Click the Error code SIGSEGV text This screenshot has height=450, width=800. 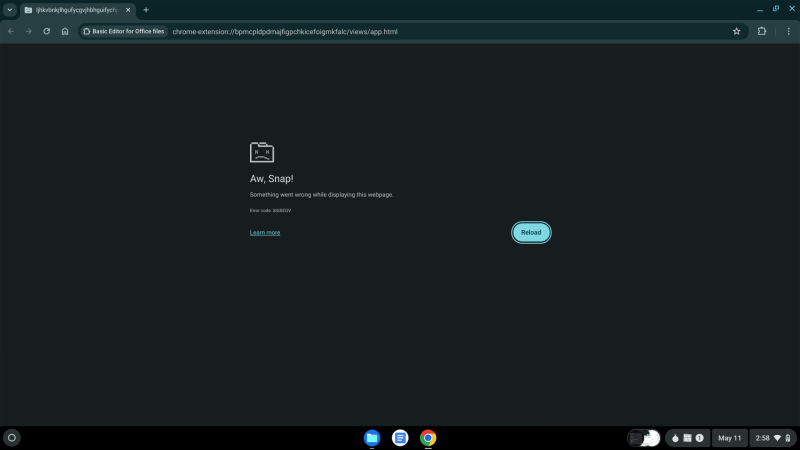(270, 210)
